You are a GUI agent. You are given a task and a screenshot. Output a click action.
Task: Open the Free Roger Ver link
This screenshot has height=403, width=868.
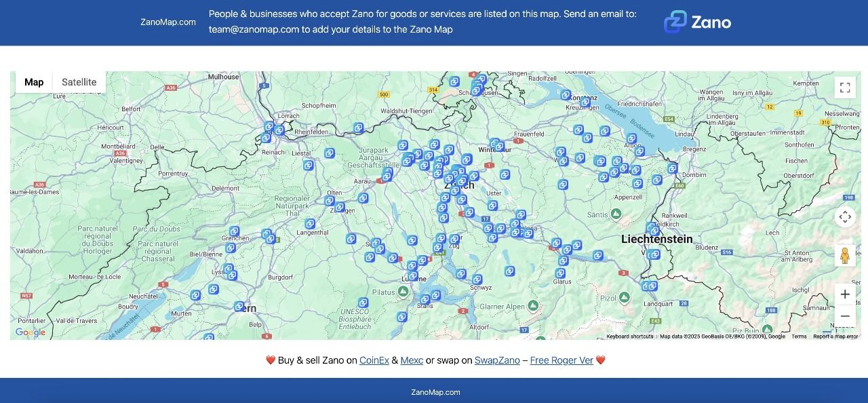(x=561, y=360)
